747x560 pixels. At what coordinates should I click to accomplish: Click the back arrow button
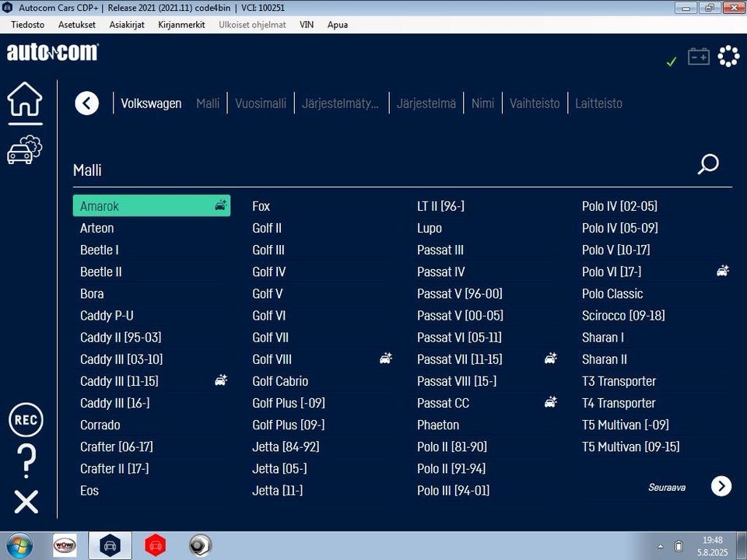[86, 103]
